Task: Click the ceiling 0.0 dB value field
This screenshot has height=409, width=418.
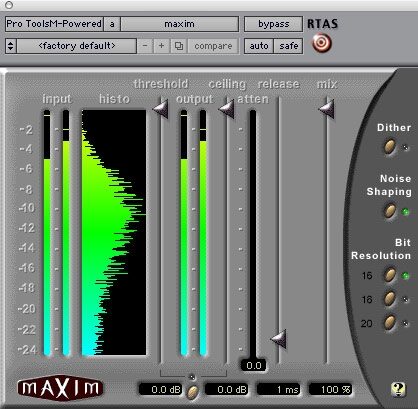Action: tap(227, 389)
